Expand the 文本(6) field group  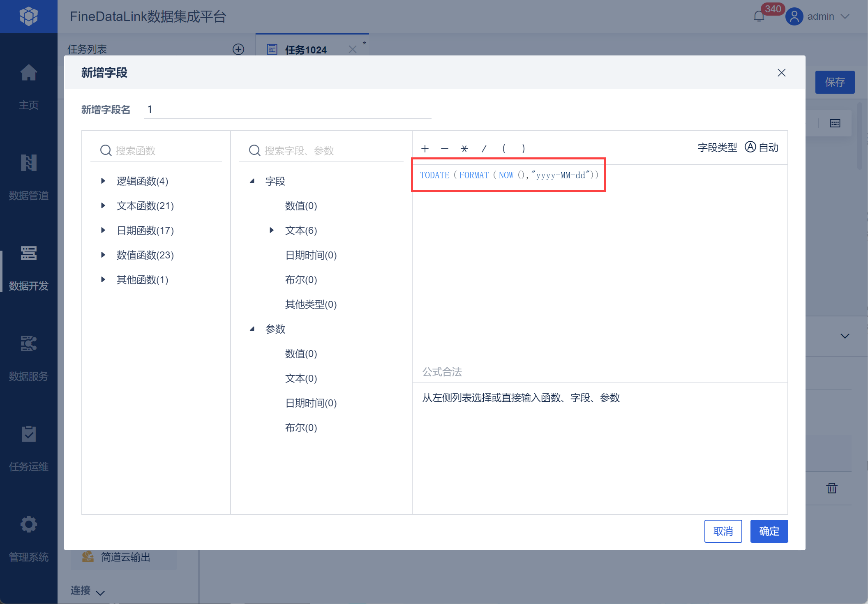click(x=272, y=230)
